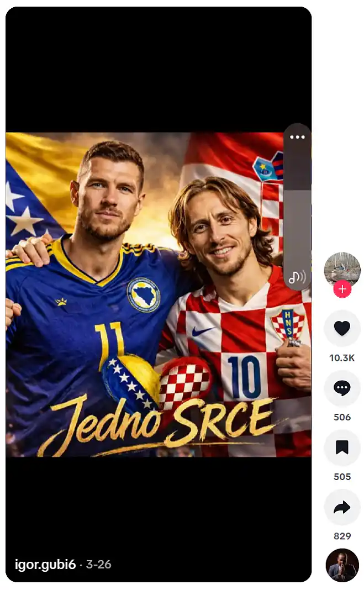The image size is (364, 590).
Task: Click the black bar above the video image
Action: [x=159, y=69]
